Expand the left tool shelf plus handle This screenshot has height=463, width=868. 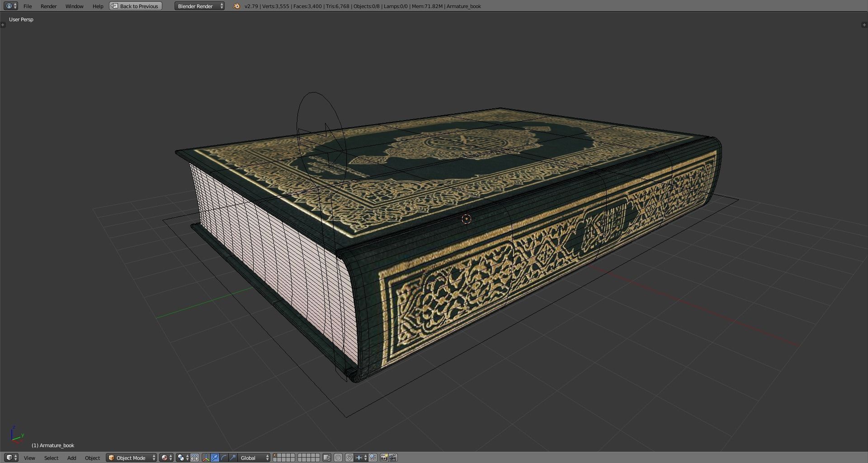3,25
